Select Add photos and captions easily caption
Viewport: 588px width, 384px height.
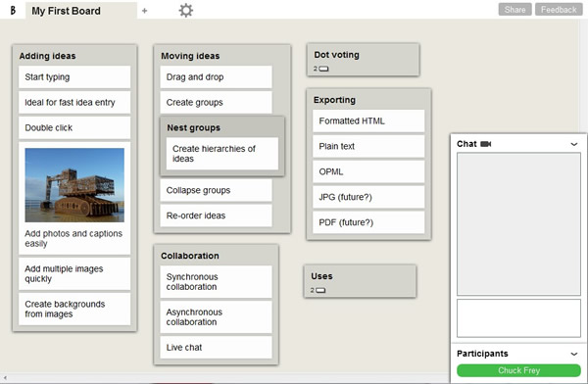point(73,238)
